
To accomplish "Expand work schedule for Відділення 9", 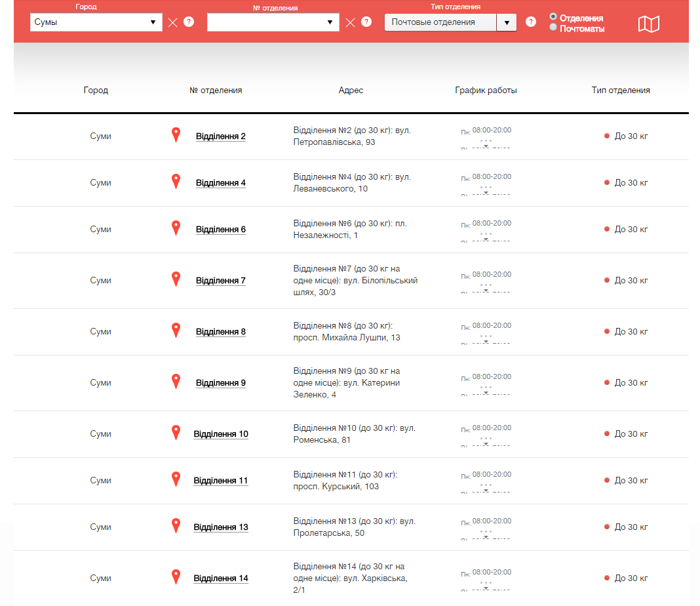I will (x=486, y=390).
